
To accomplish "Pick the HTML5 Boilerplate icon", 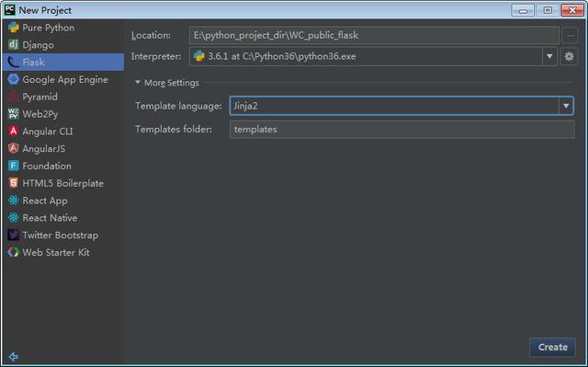I will point(14,183).
